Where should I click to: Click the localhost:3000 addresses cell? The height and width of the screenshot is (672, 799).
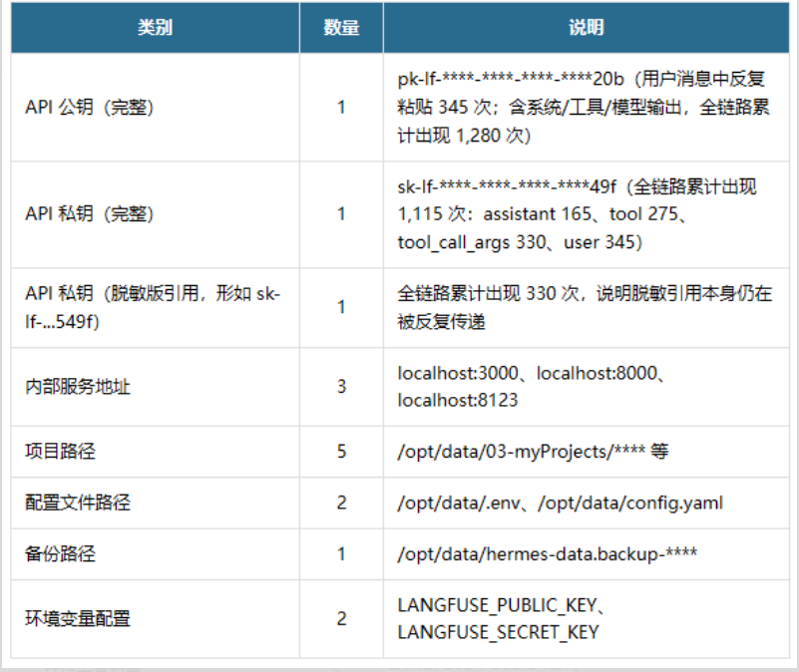click(x=586, y=387)
